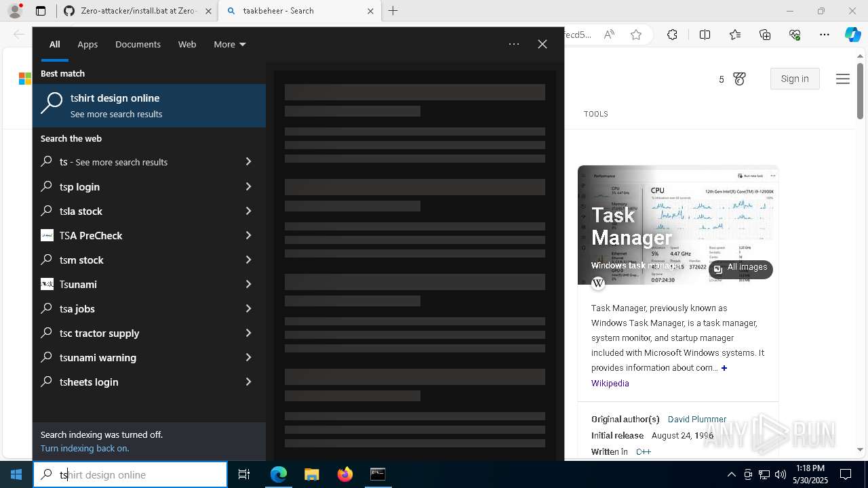This screenshot has width=868, height=488.
Task: Open Bing hamburger menu
Action: (843, 79)
